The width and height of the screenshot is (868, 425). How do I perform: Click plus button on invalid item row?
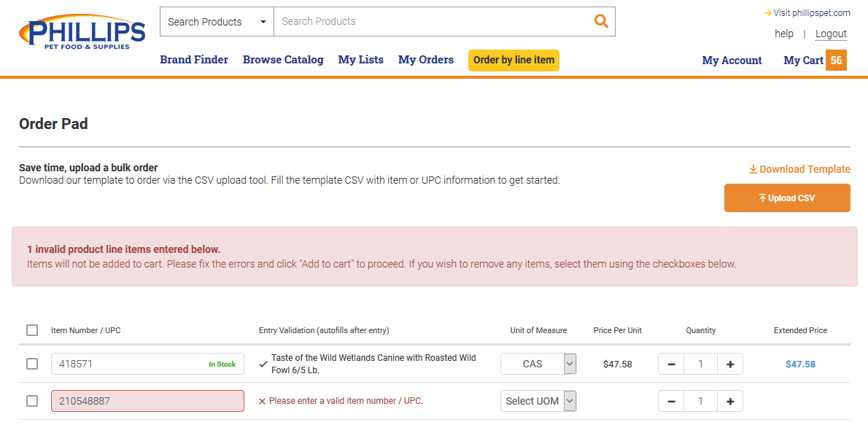[x=729, y=401]
